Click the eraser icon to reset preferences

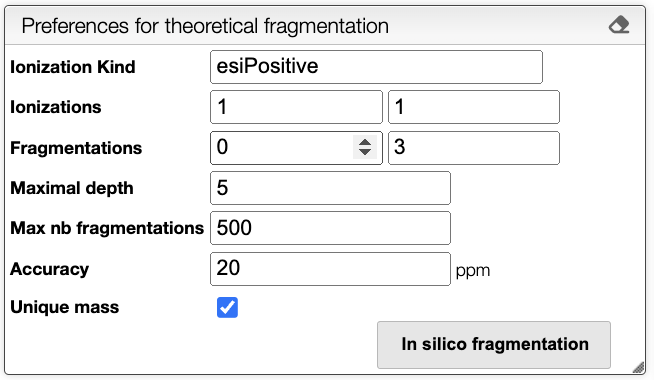point(619,25)
